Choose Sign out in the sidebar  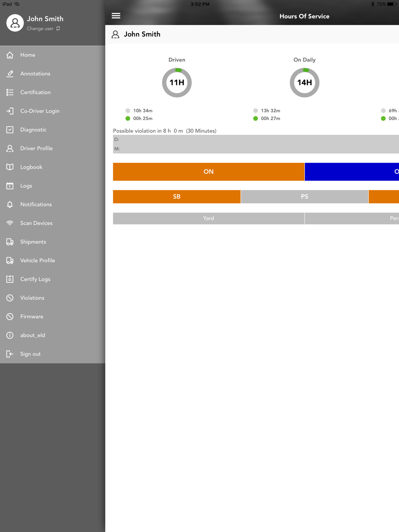click(53, 354)
